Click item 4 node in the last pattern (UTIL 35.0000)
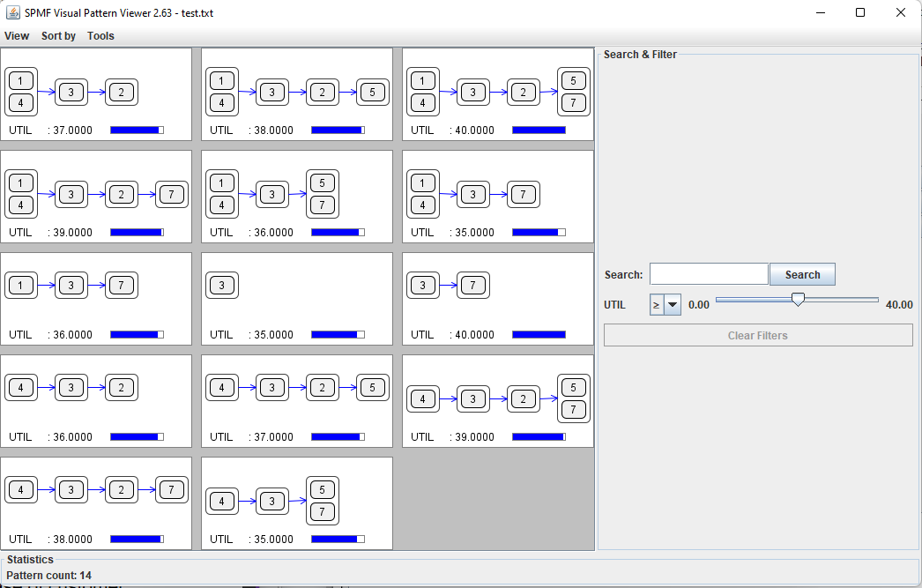922x588 pixels. [x=221, y=502]
